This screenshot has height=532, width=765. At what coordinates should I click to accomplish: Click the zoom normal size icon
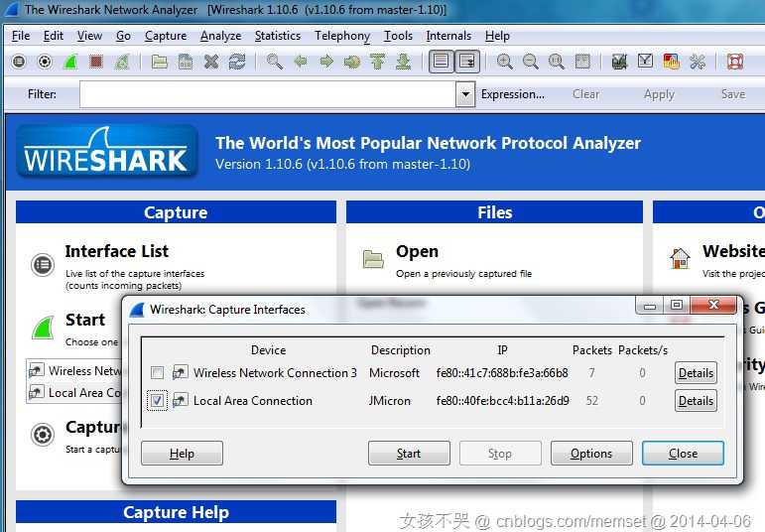pos(557,62)
